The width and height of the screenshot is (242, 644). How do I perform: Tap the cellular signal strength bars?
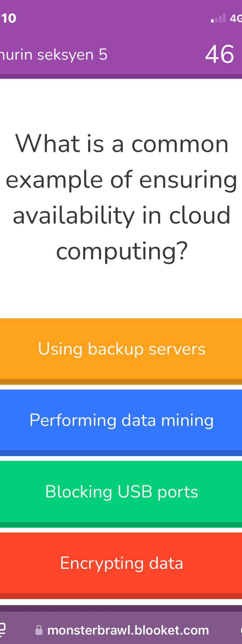coord(218,19)
